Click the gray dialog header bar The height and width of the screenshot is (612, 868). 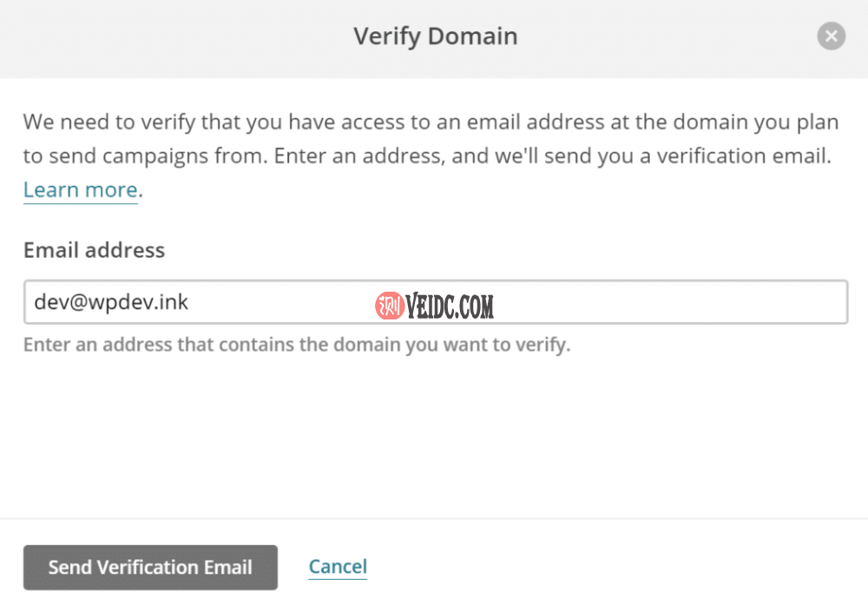pos(174,36)
